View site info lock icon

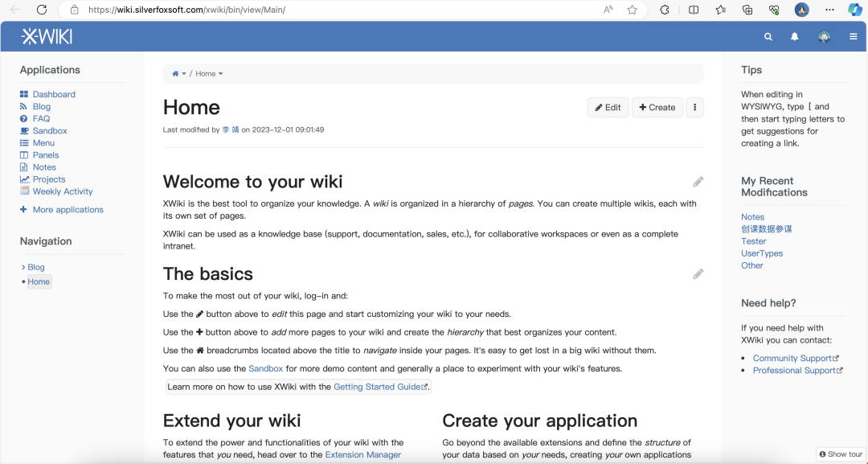[x=74, y=10]
